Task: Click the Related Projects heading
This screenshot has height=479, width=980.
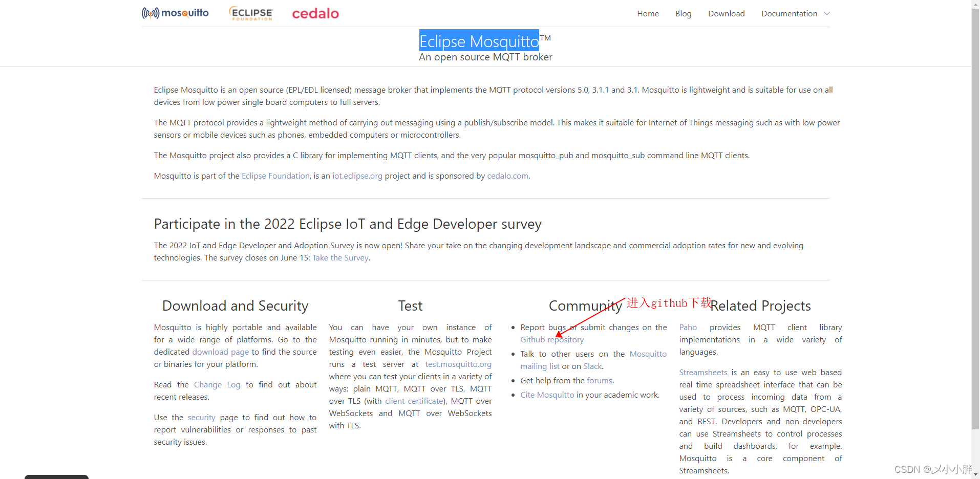Action: tap(760, 306)
